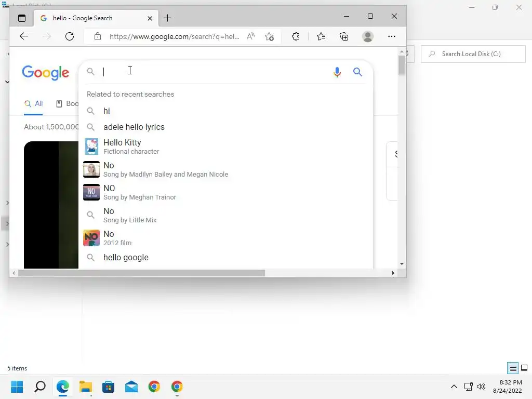Select the 'hi' search suggestion
Screen dimensions: 532x399
tap(225, 111)
